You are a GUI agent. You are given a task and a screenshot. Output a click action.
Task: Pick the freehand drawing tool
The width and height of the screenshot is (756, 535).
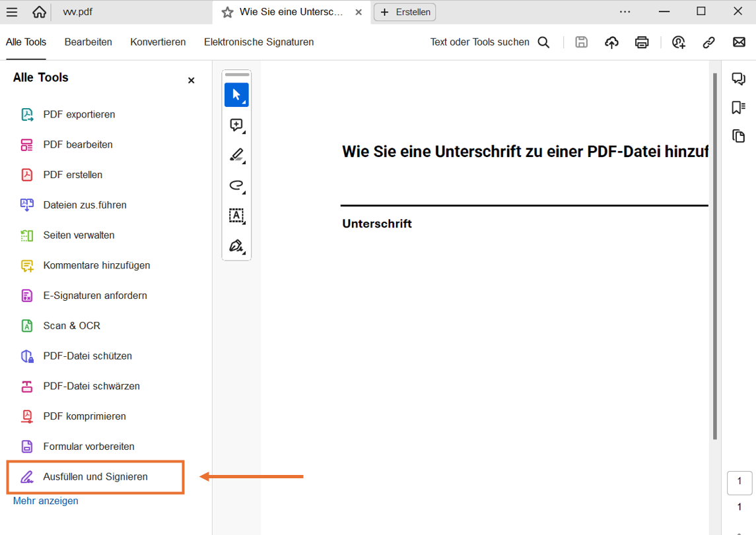tap(236, 185)
